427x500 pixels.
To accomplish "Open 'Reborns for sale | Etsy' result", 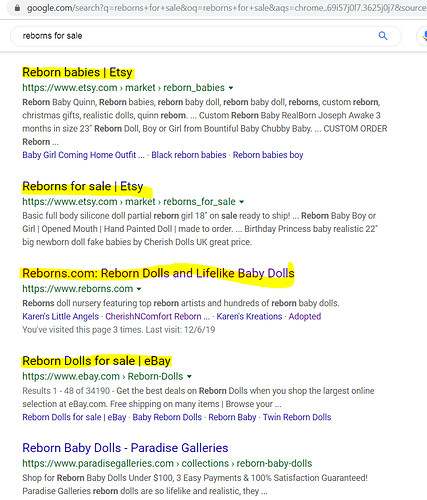I will click(x=83, y=186).
